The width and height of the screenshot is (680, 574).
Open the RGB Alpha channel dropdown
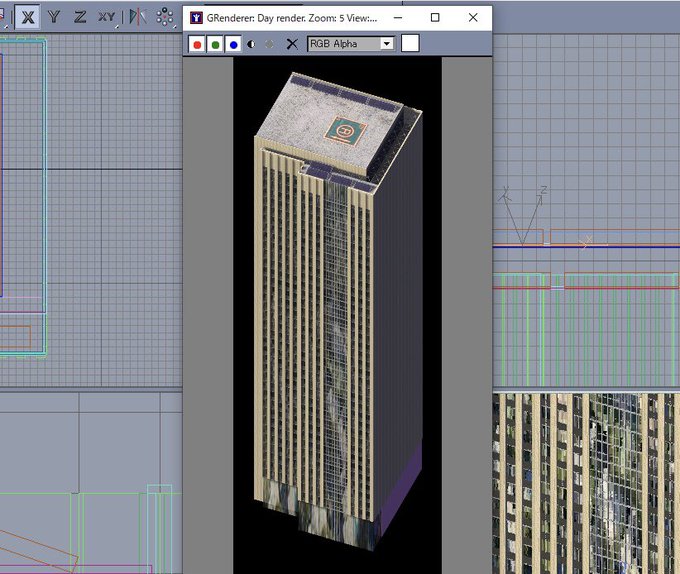coord(351,44)
